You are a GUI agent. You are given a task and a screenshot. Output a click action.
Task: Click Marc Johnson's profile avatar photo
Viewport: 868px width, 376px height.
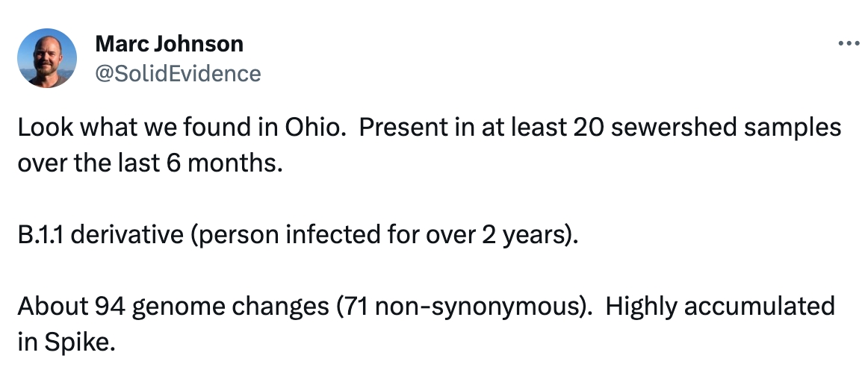pyautogui.click(x=47, y=58)
